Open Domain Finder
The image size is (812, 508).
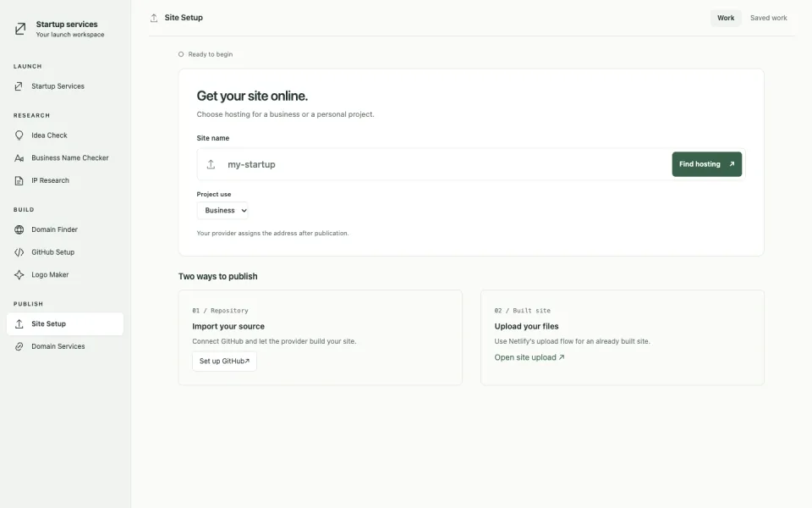coord(65,229)
